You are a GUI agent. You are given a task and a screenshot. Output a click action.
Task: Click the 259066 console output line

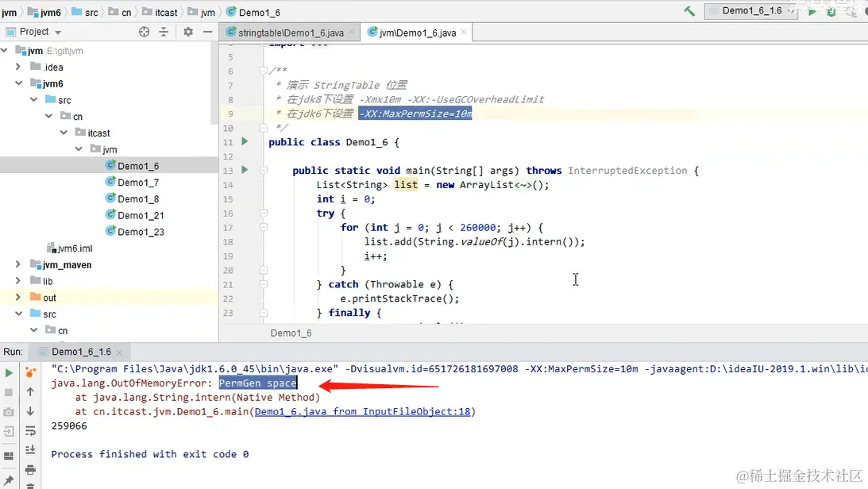click(69, 426)
